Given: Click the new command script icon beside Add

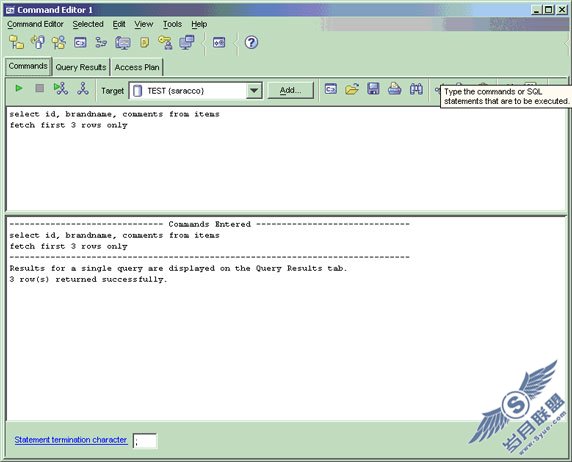Looking at the screenshot, I should pyautogui.click(x=331, y=89).
